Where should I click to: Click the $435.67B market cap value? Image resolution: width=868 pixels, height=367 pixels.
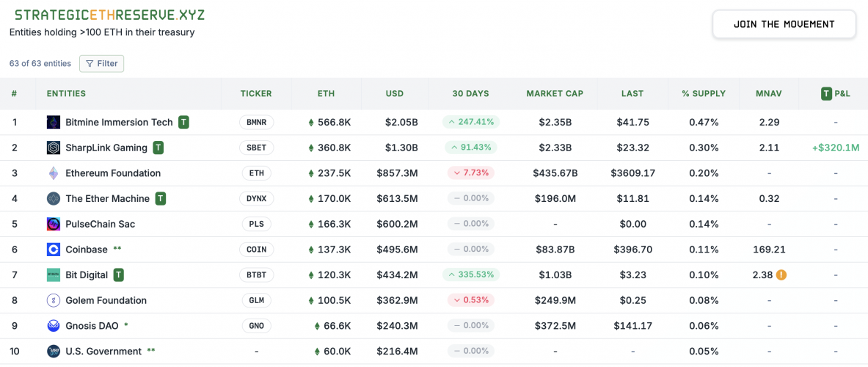555,173
